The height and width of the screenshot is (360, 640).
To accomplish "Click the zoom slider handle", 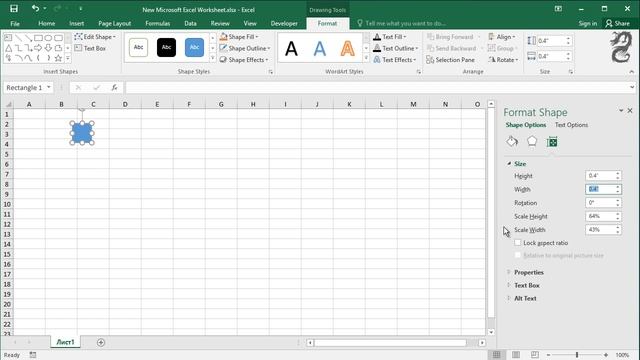I will [x=577, y=355].
